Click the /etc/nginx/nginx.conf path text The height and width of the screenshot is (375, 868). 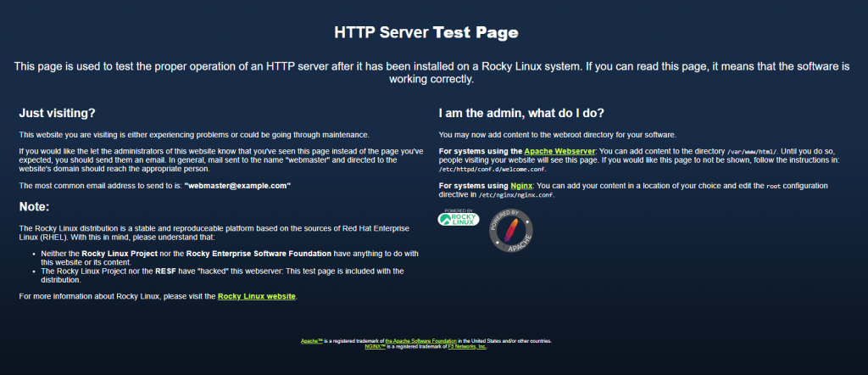[517, 195]
